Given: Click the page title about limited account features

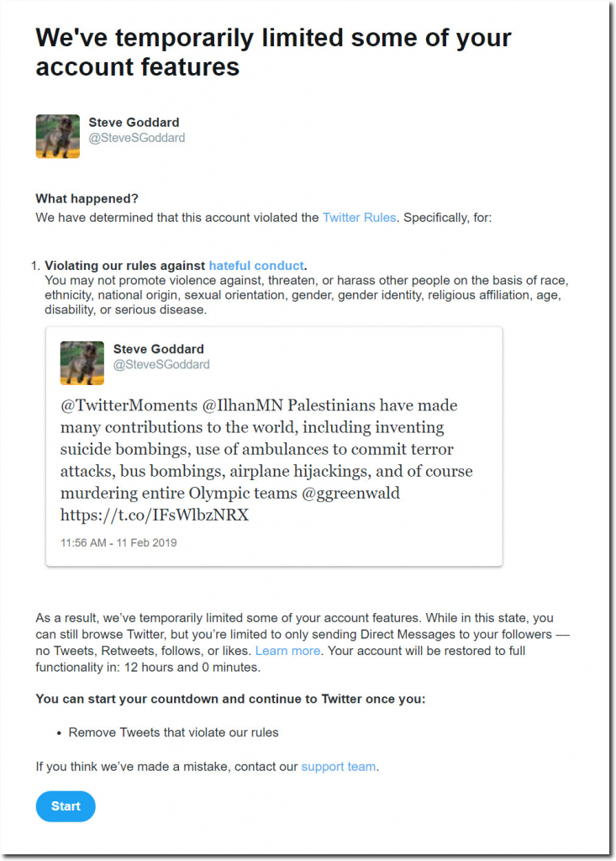Looking at the screenshot, I should click(273, 52).
